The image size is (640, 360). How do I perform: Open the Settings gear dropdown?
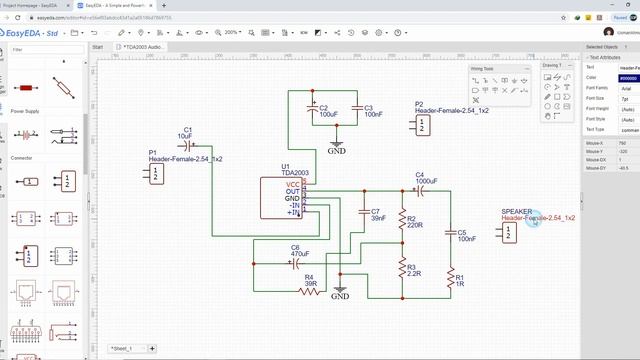[x=381, y=33]
